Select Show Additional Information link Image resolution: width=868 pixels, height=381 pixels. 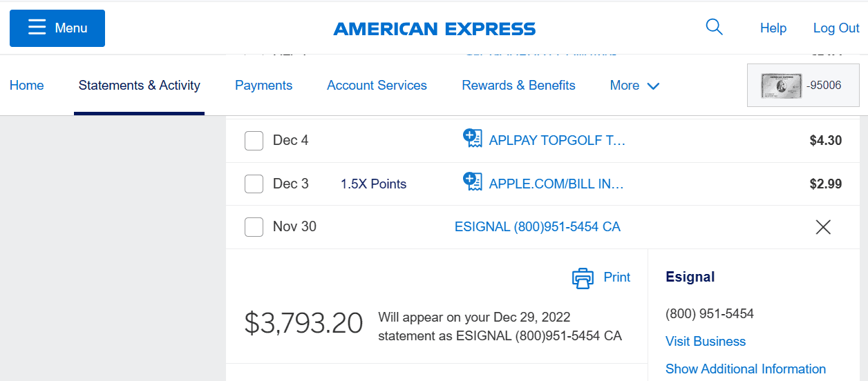coord(746,369)
